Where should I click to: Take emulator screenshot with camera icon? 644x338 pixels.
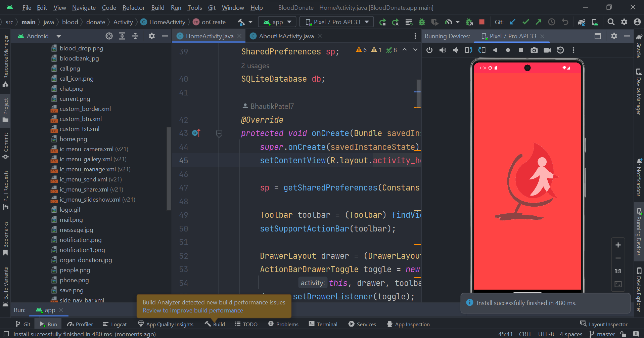coord(534,50)
